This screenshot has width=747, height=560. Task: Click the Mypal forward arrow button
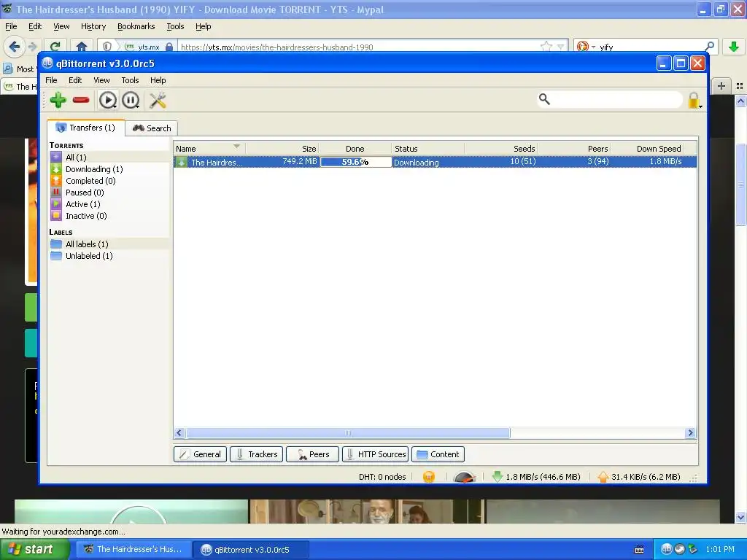point(32,47)
